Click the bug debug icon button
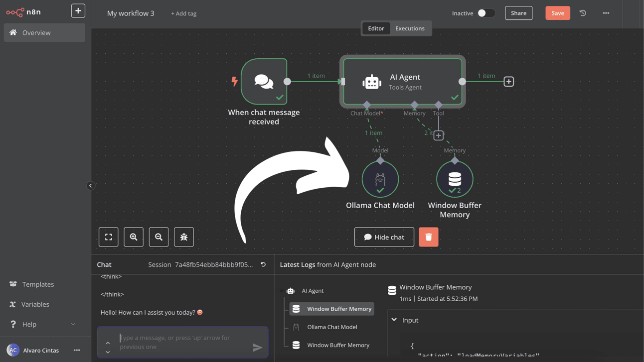The height and width of the screenshot is (362, 644). (x=184, y=237)
